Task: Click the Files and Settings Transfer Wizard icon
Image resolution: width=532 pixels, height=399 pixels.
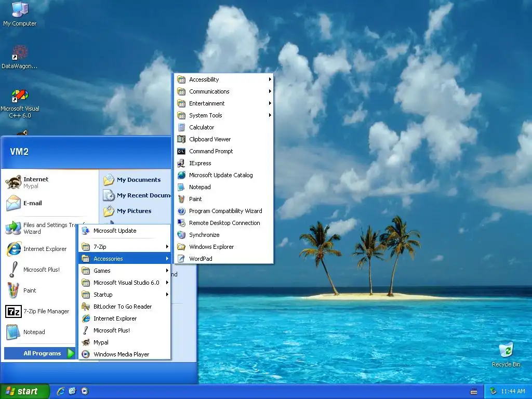Action: click(x=13, y=228)
